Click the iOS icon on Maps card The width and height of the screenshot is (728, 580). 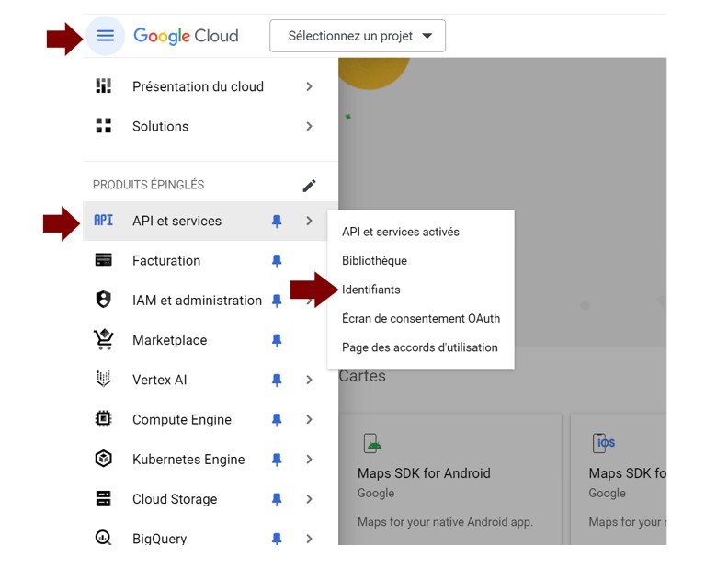(604, 442)
